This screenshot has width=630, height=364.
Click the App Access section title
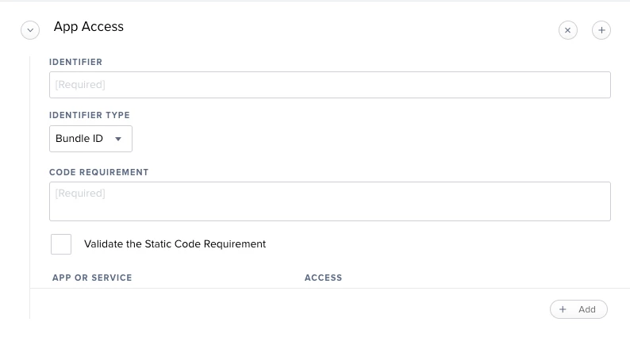coord(89,27)
